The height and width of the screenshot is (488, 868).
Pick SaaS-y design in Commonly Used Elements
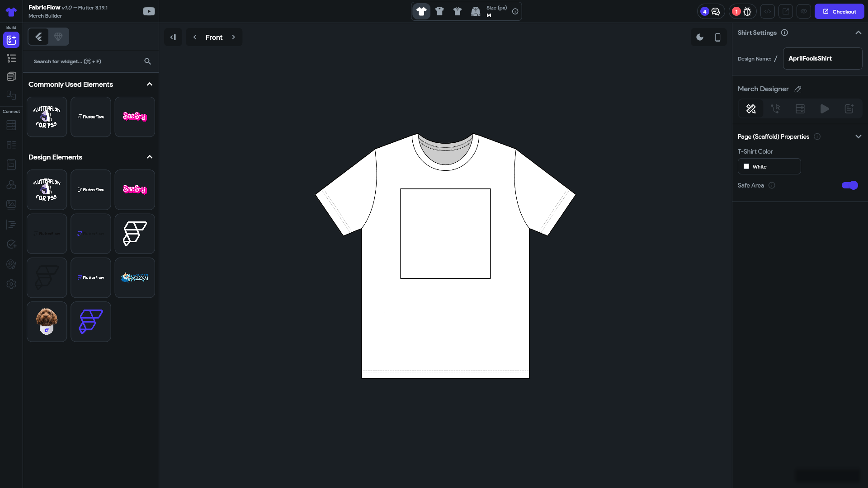point(135,117)
